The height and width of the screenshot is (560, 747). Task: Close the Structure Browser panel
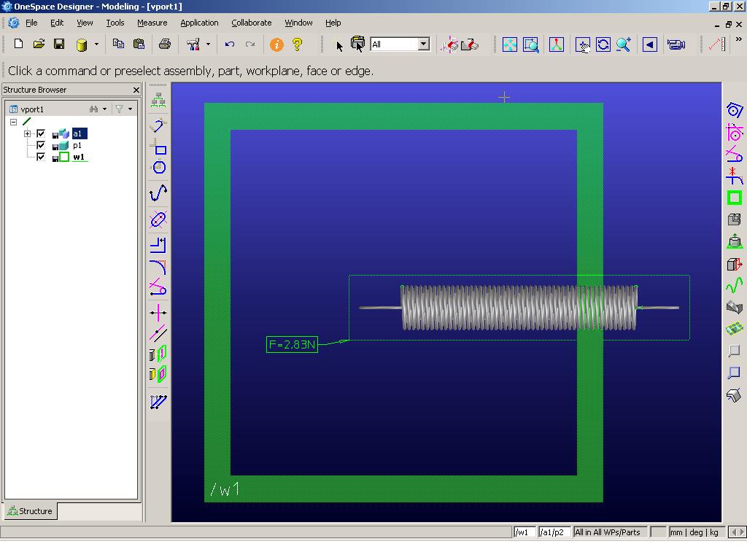tap(136, 90)
